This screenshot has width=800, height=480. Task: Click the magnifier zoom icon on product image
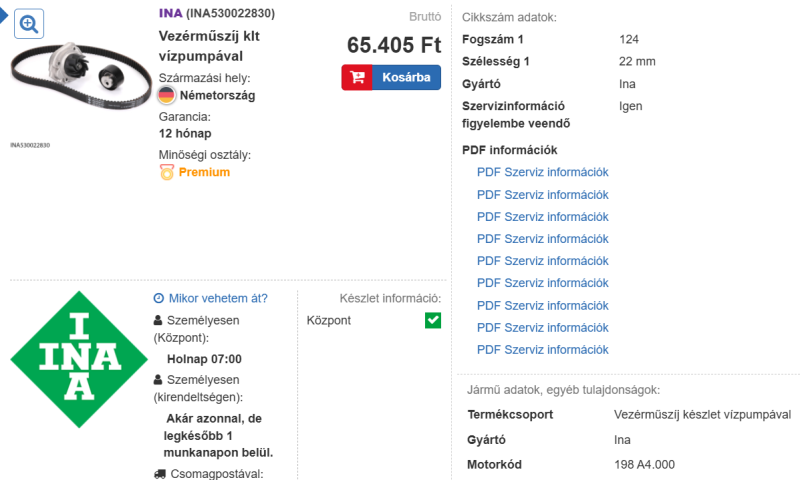[29, 24]
